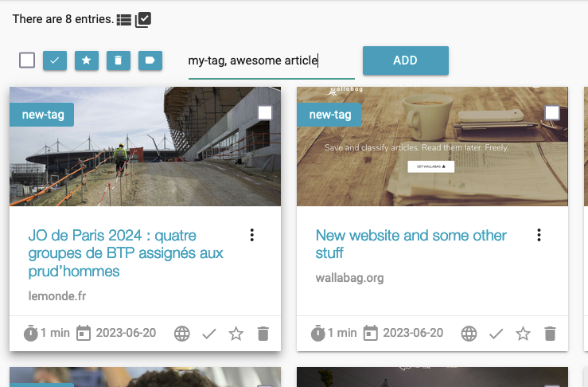Check the JO de Paris card checkbox
Screen dimensions: 588x387
[265, 113]
